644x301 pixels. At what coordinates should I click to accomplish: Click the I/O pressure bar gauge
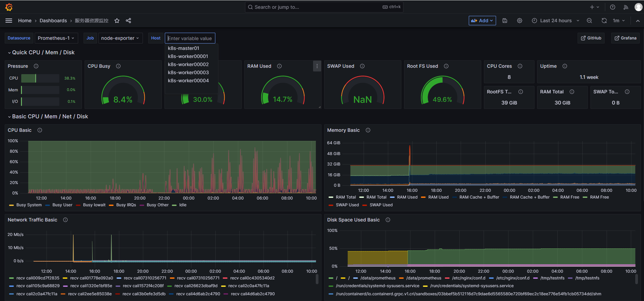(x=40, y=101)
